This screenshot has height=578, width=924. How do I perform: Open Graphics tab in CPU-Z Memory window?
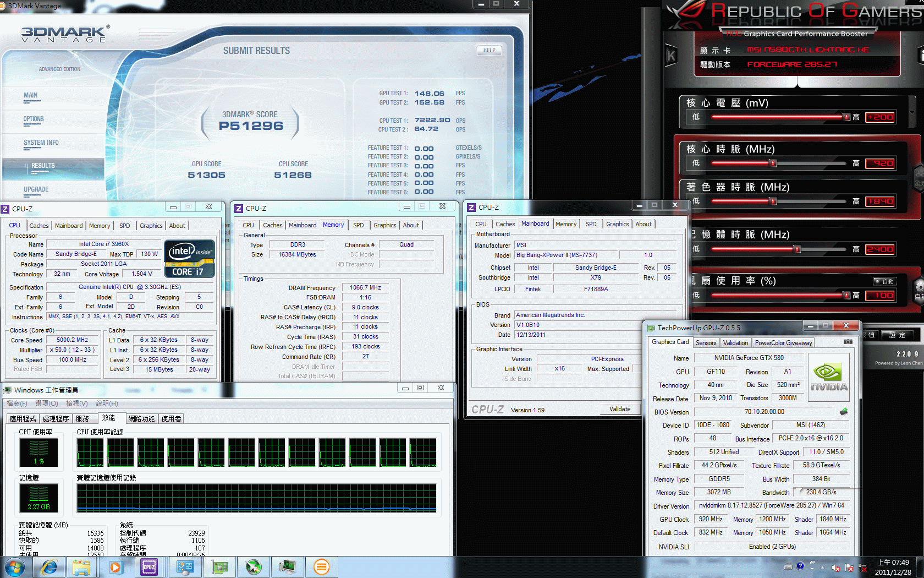[385, 225]
